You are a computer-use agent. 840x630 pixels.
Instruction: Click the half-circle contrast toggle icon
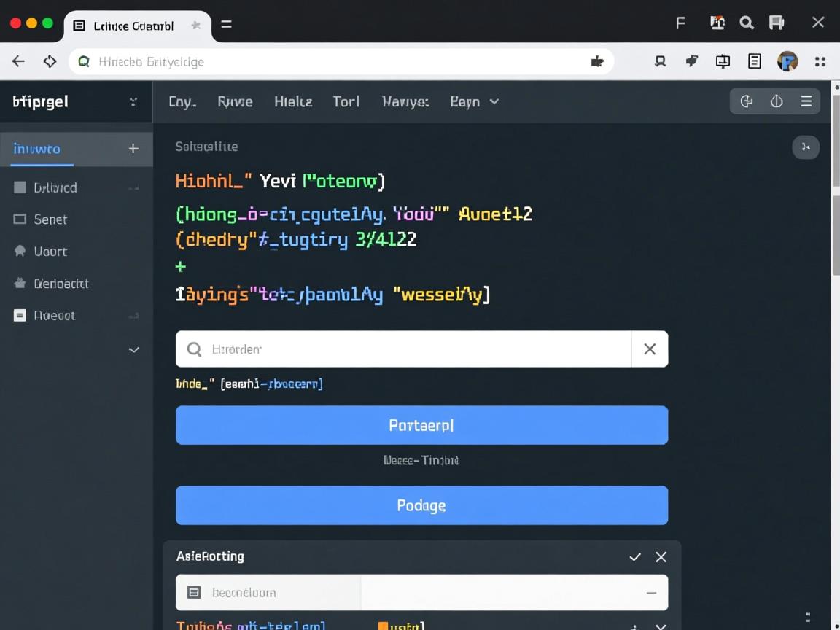777,101
